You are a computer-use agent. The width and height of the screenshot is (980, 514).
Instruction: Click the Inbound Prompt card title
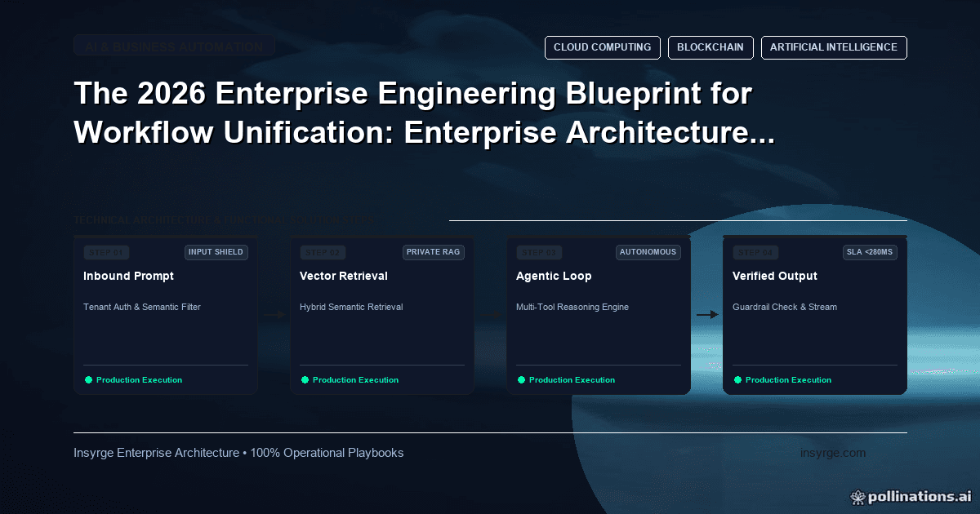click(x=128, y=276)
